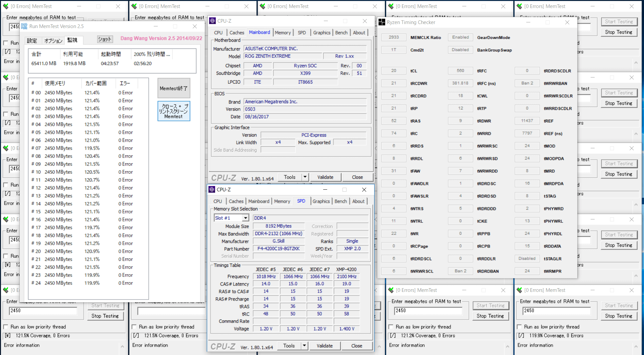This screenshot has width=644, height=355.
Task: Toggle 'Run as low priority thread' in bottom-right MemTest
Action: pyautogui.click(x=519, y=327)
